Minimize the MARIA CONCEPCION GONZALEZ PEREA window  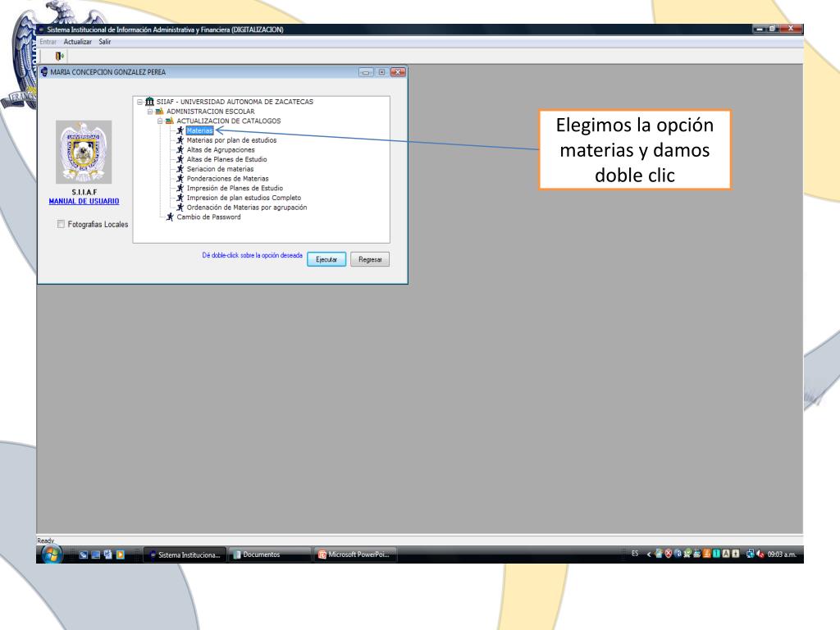pyautogui.click(x=366, y=72)
